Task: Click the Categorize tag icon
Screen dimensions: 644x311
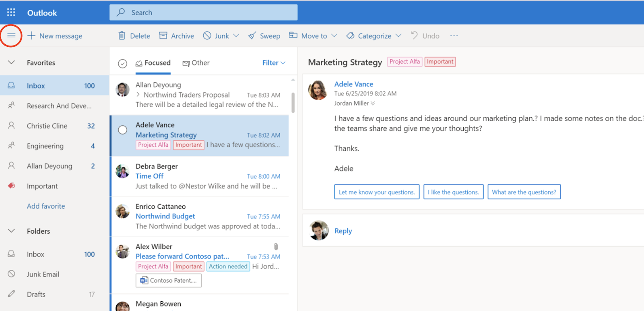Action: [x=350, y=35]
